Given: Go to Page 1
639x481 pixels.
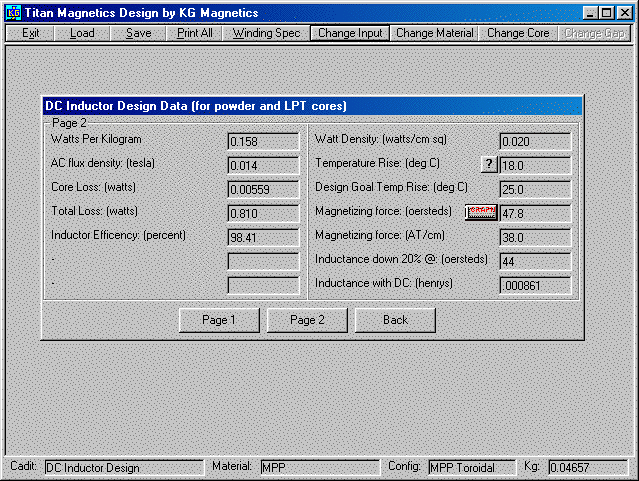Looking at the screenshot, I should point(219,320).
